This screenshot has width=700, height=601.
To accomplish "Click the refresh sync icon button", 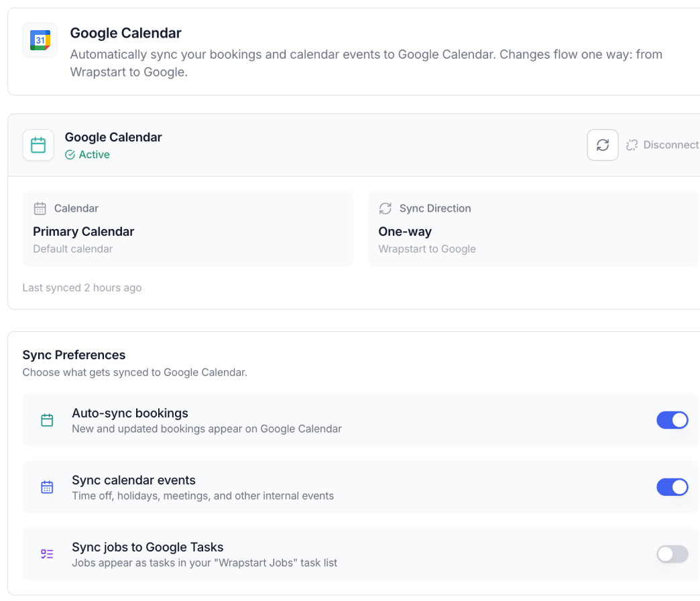I will click(603, 145).
